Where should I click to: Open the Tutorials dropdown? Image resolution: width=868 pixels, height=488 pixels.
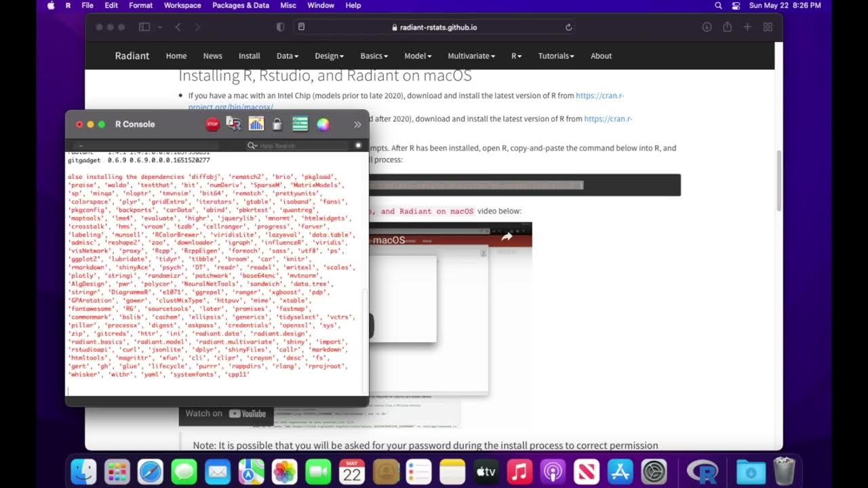click(x=556, y=56)
